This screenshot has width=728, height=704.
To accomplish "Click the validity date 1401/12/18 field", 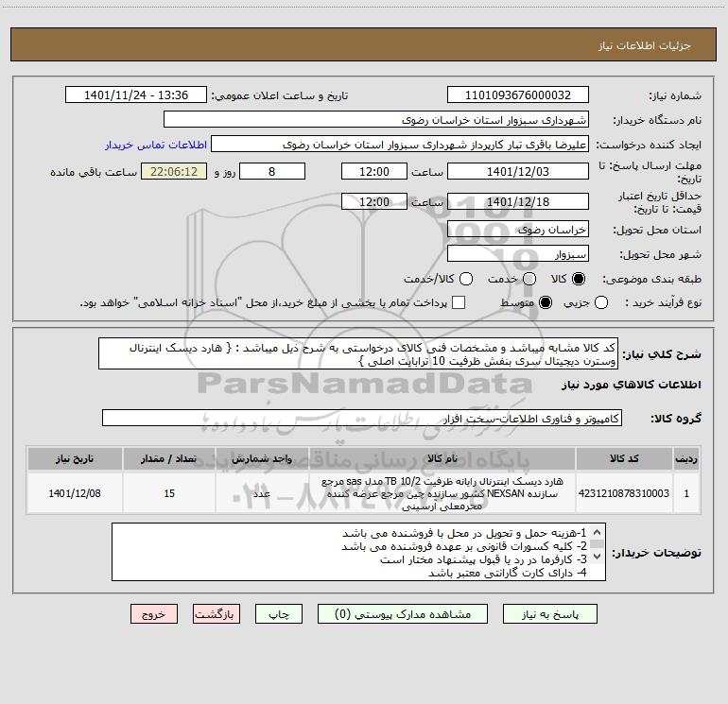I will [518, 201].
